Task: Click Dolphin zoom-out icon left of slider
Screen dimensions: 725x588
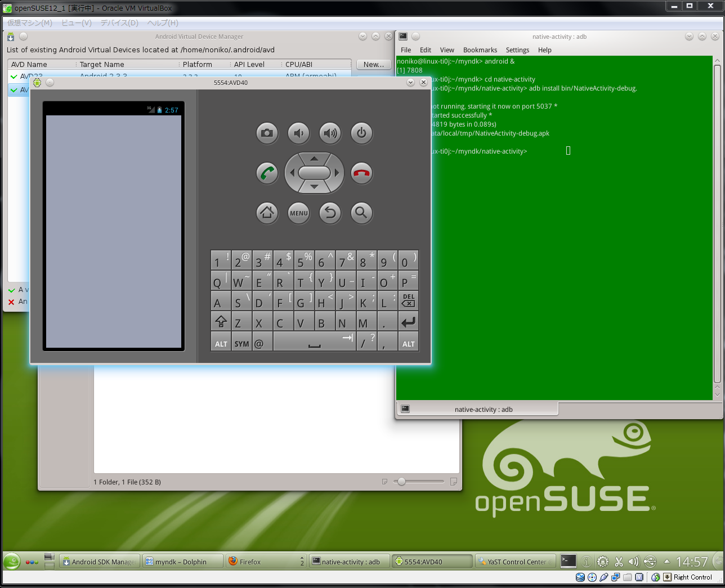Action: click(384, 482)
